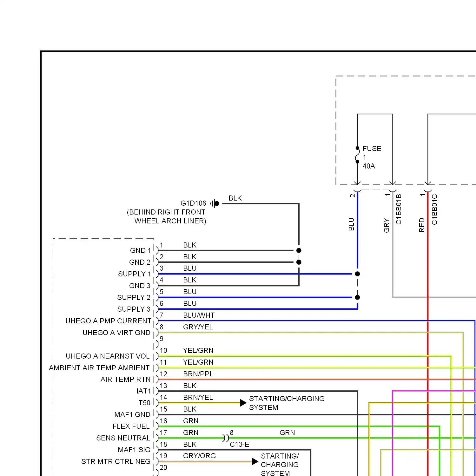Click the G1D108 ground label

point(193,203)
